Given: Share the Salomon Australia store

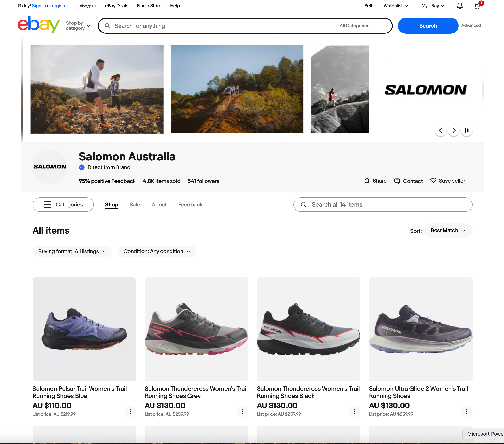Looking at the screenshot, I should point(375,181).
